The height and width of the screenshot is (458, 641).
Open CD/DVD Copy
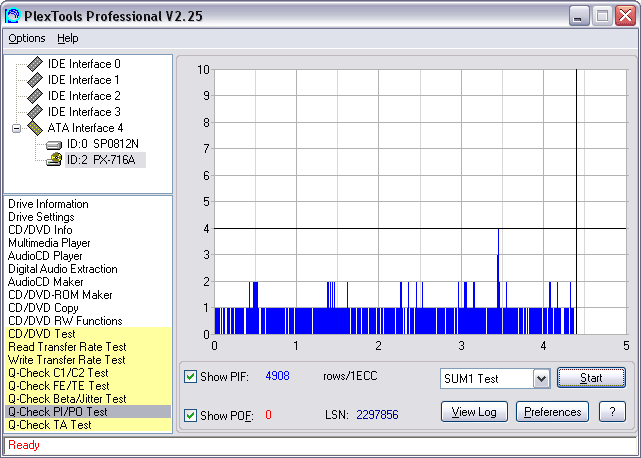[43, 308]
